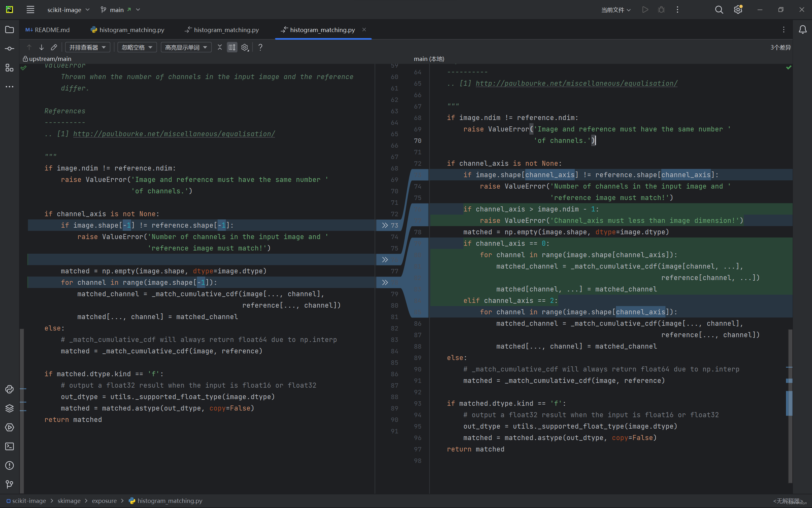Viewport: 812px width, 508px height.
Task: Open Search Everywhere magnifier
Action: point(719,10)
